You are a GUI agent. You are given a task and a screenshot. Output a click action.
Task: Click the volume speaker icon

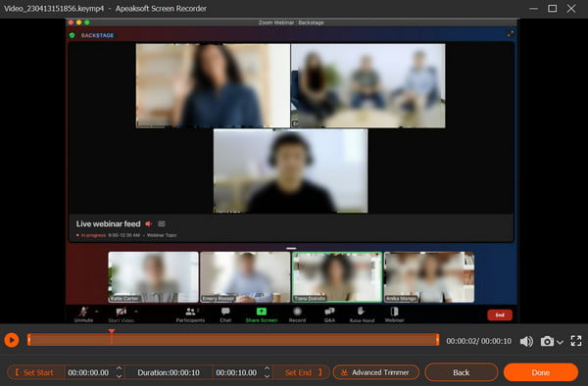[x=526, y=341]
